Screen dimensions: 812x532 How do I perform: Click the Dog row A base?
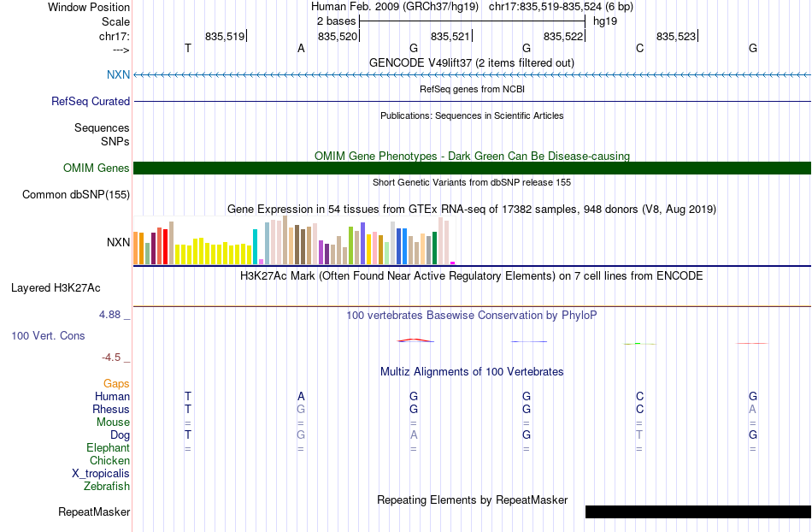(x=414, y=435)
